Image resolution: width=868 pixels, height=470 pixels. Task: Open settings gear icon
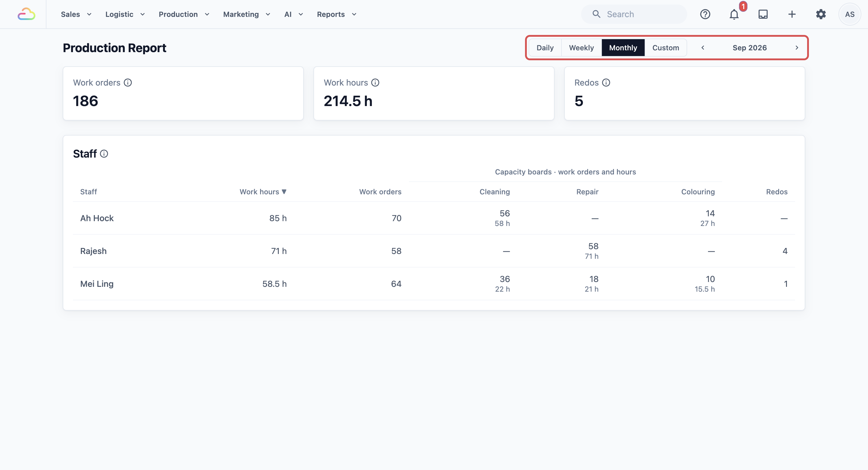[821, 14]
